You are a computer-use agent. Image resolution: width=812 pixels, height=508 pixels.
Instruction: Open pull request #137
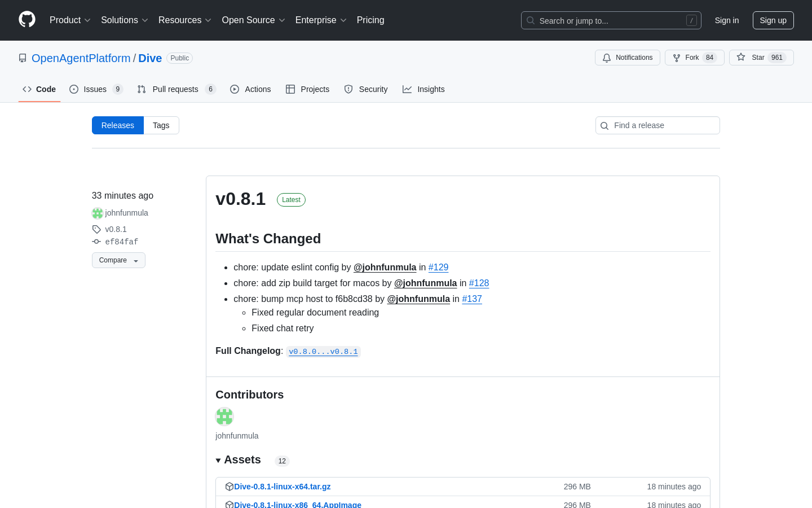(472, 299)
